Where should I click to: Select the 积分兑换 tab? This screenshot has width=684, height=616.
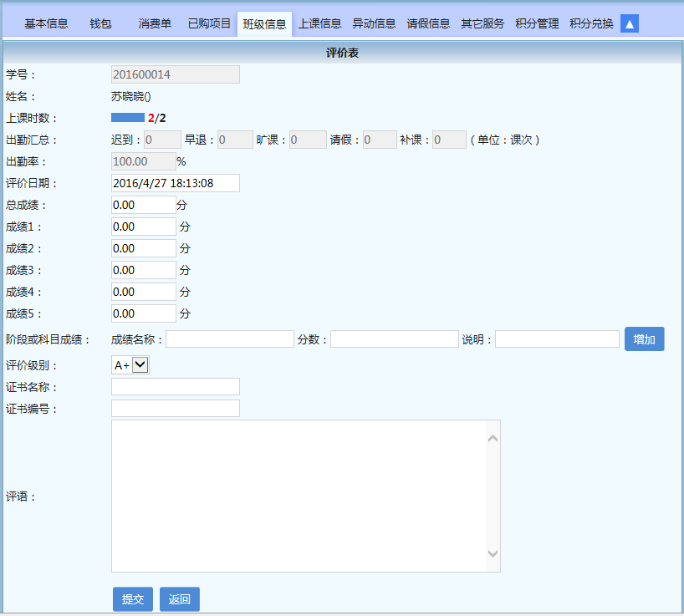pyautogui.click(x=591, y=23)
